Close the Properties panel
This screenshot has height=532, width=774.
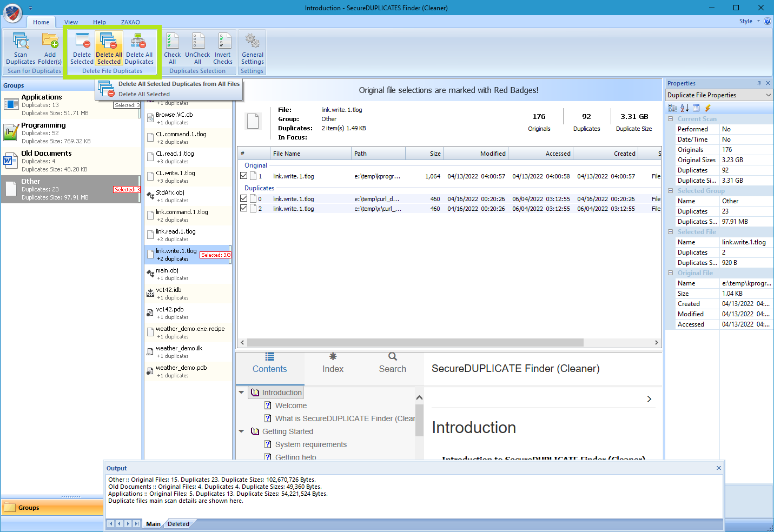click(x=768, y=83)
